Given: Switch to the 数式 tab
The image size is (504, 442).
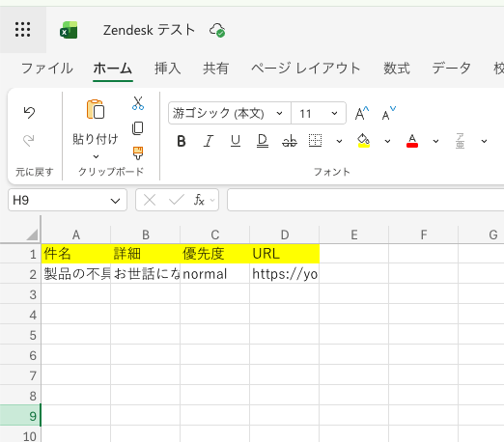Looking at the screenshot, I should [x=397, y=69].
